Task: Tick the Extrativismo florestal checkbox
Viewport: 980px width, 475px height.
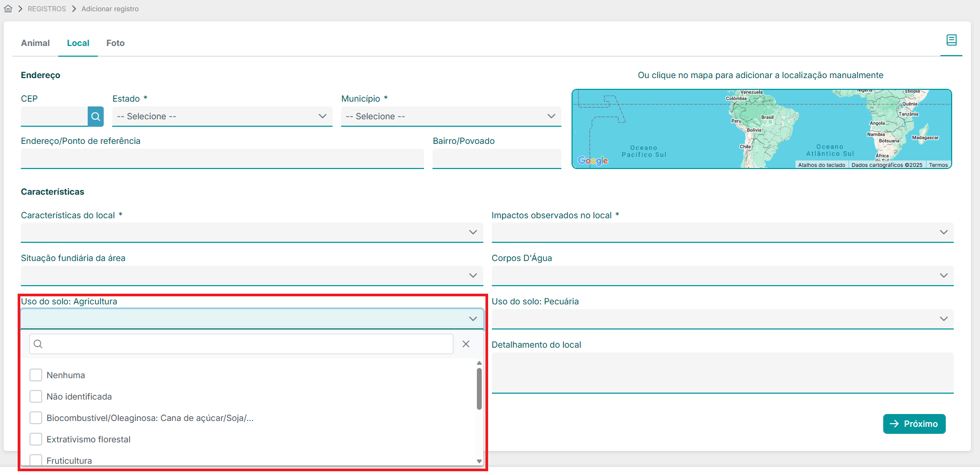Action: click(x=36, y=439)
